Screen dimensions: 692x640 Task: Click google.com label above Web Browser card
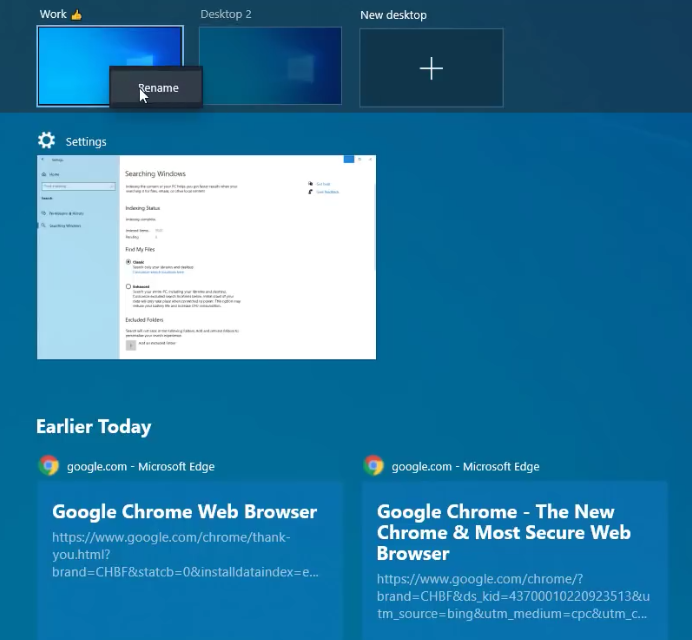141,467
